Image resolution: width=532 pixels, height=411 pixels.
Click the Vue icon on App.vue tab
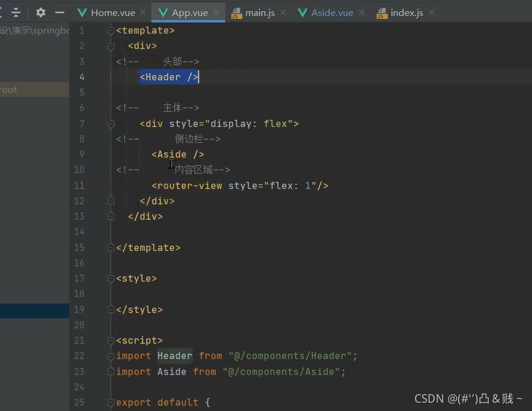click(x=163, y=13)
